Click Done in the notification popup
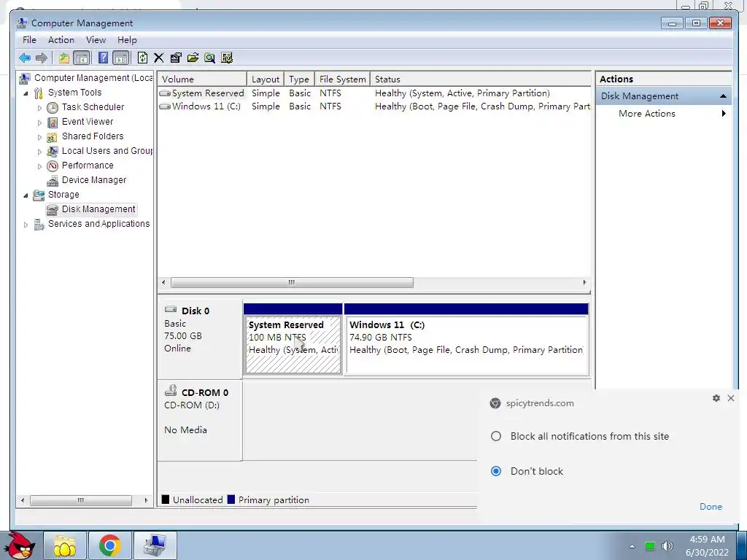 click(x=711, y=507)
